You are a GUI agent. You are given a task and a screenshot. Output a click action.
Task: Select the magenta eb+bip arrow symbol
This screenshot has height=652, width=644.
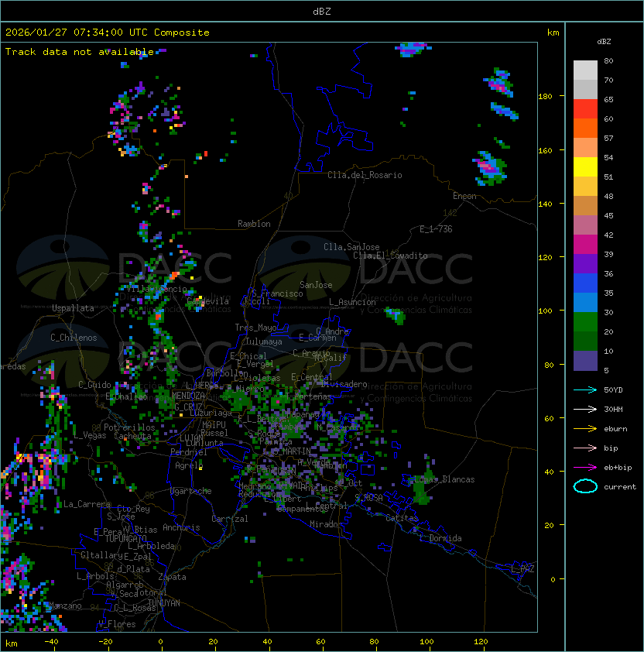point(585,467)
